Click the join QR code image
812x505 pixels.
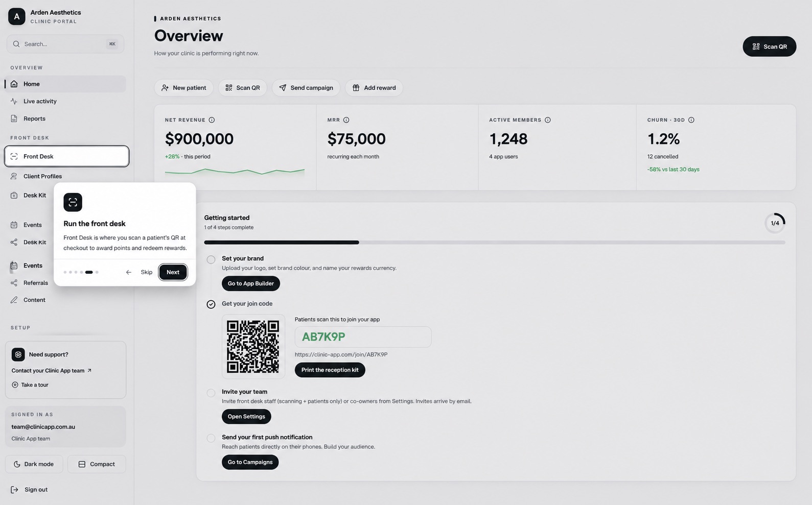253,347
